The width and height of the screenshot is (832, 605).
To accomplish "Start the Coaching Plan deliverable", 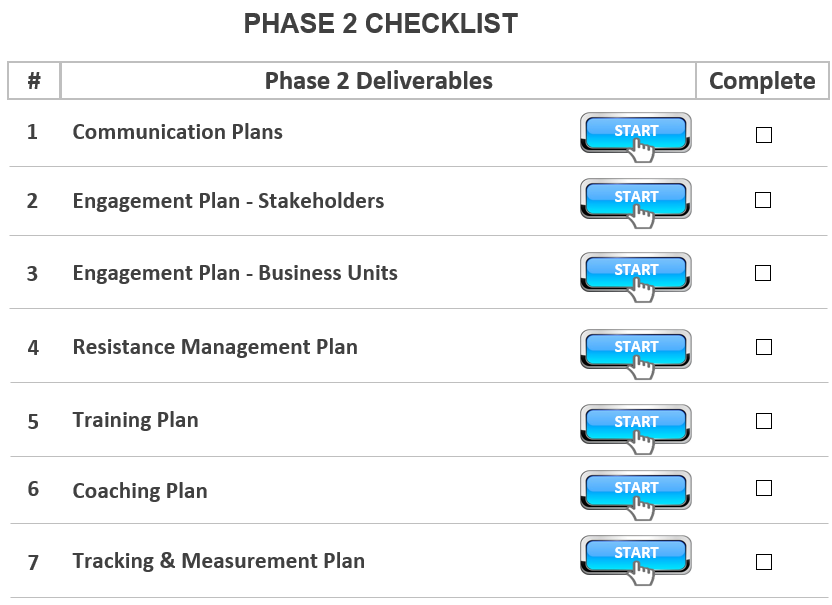I will [635, 489].
